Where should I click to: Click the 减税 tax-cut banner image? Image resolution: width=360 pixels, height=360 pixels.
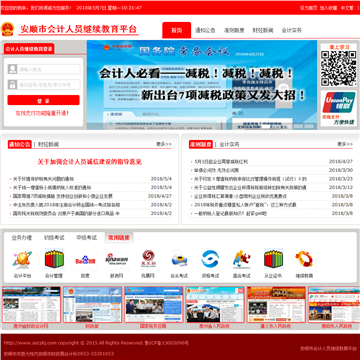[202, 85]
